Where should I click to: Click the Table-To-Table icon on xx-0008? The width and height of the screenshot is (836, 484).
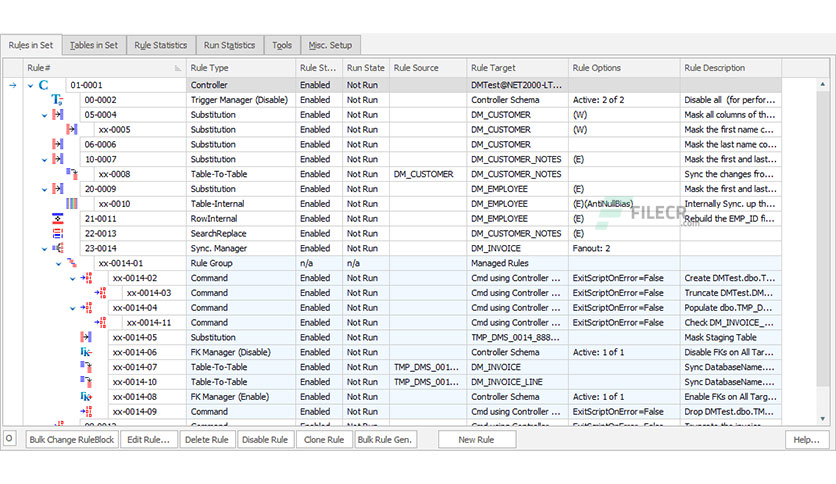[71, 174]
